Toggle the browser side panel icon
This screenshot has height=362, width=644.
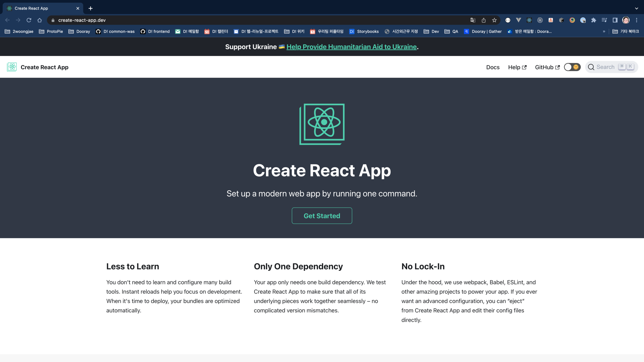click(615, 20)
